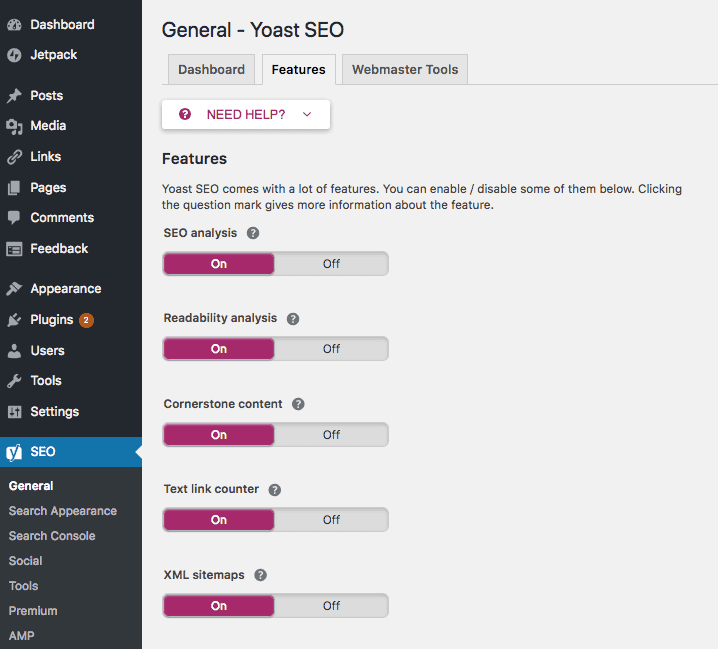718x649 pixels.
Task: Switch to the Dashboard tab
Action: pyautogui.click(x=212, y=70)
